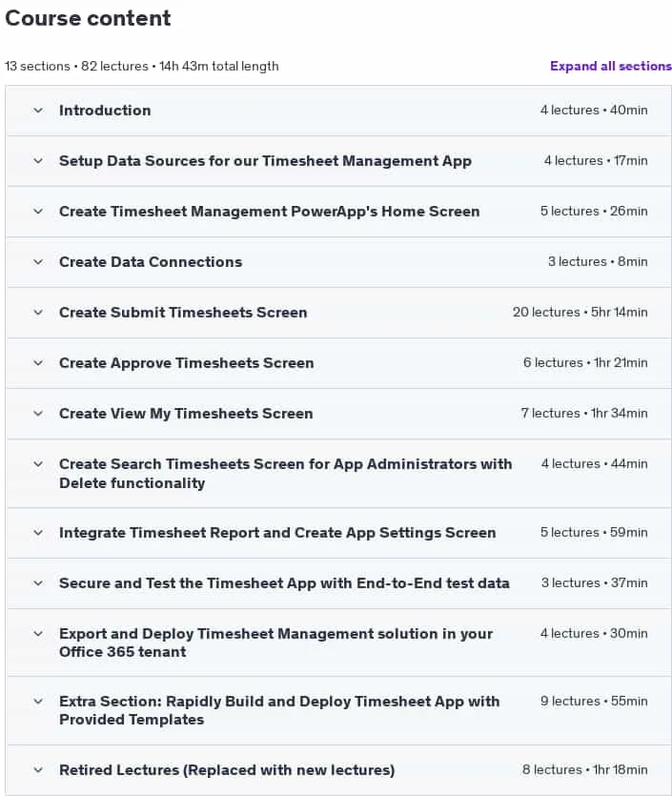
Task: Click chevron next to Create Approve Timesheets Screen
Action: tap(38, 363)
